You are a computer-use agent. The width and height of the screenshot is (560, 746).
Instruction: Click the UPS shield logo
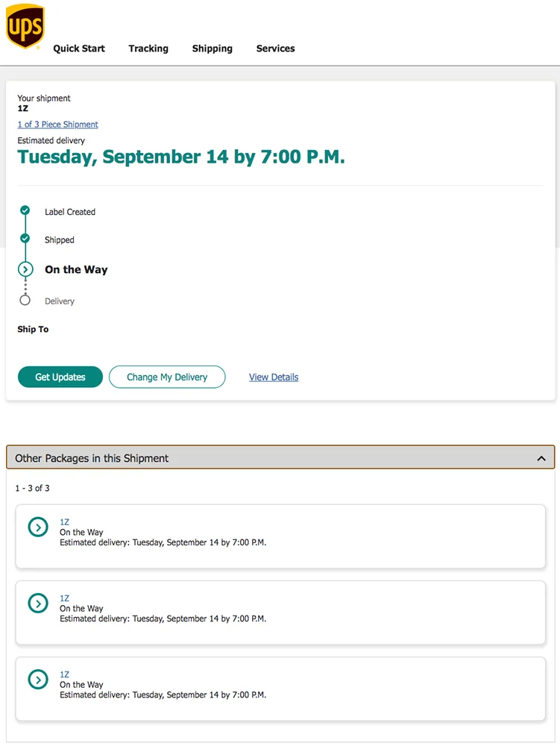(x=25, y=27)
